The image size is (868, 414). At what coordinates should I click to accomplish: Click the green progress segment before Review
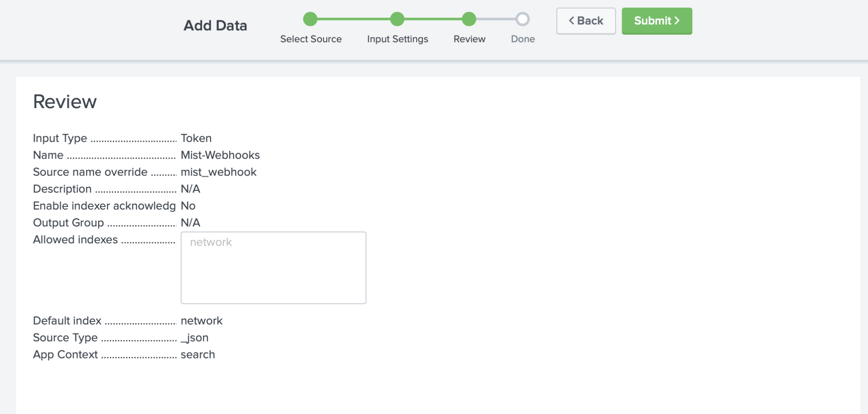coord(433,19)
